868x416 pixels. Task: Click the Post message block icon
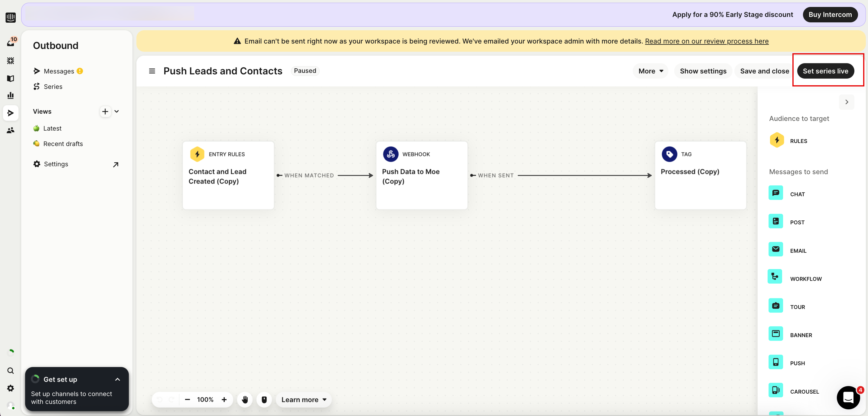coord(776,221)
